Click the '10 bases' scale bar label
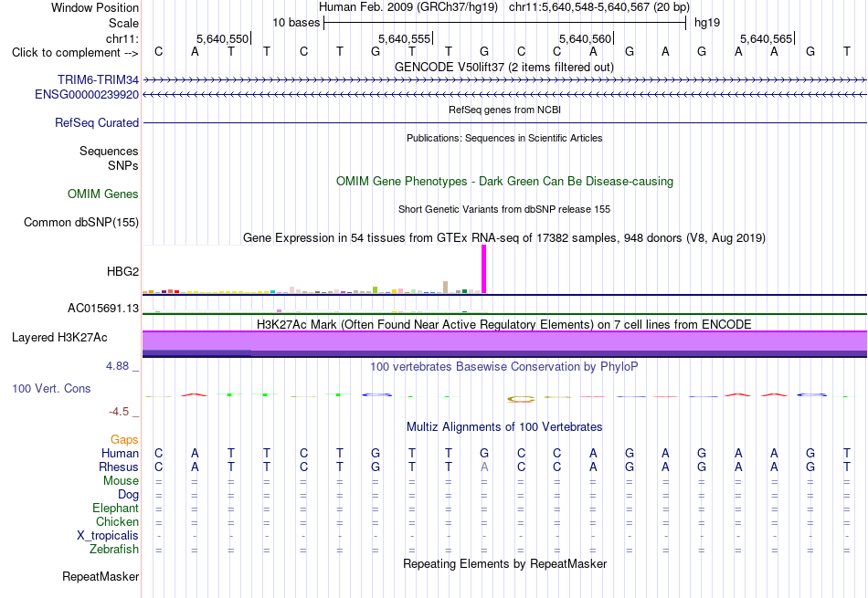 click(296, 23)
